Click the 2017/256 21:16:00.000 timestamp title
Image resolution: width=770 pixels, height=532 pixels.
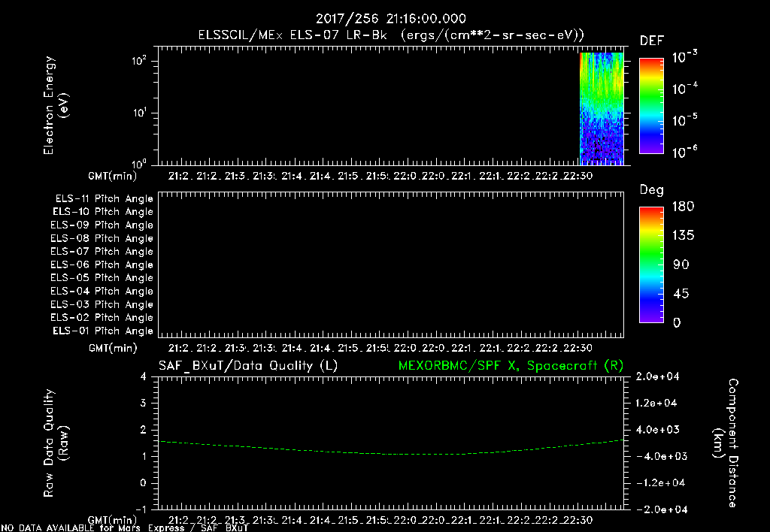tap(390, 19)
